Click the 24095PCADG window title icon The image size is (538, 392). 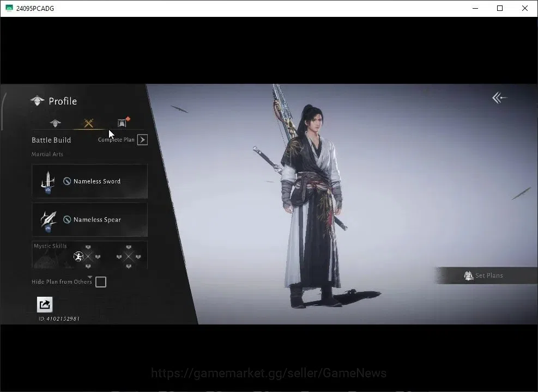[9, 8]
